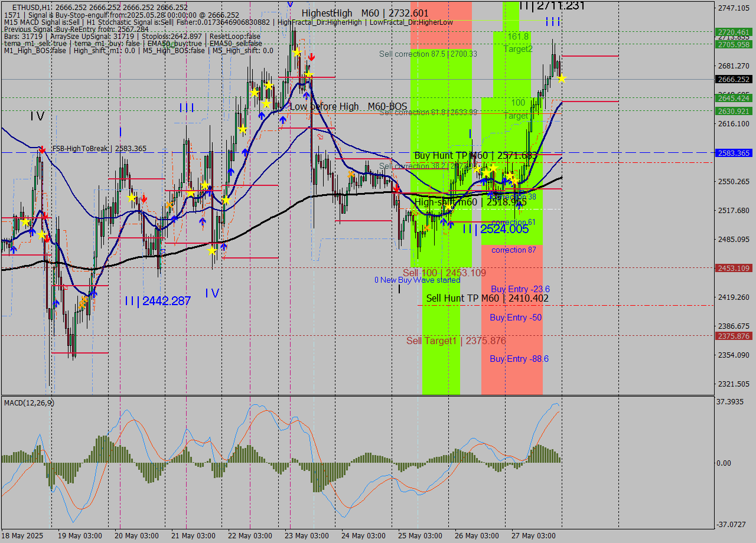
Task: Select the yellow star next to the latest candle
Action: pyautogui.click(x=562, y=77)
